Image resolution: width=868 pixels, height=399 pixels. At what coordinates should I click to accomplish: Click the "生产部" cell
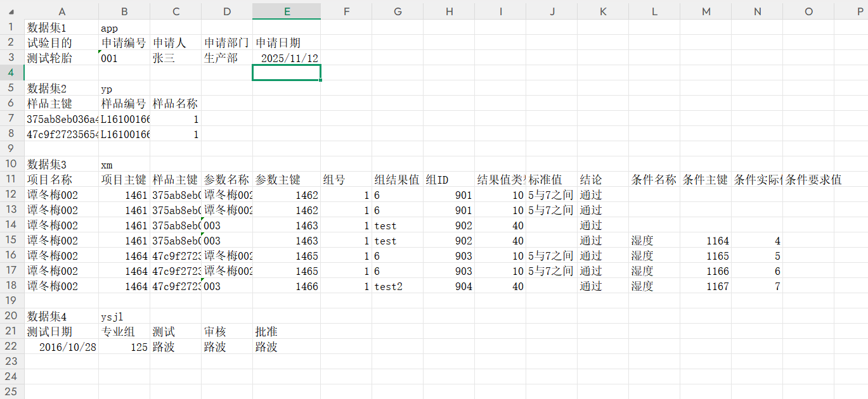(x=227, y=58)
